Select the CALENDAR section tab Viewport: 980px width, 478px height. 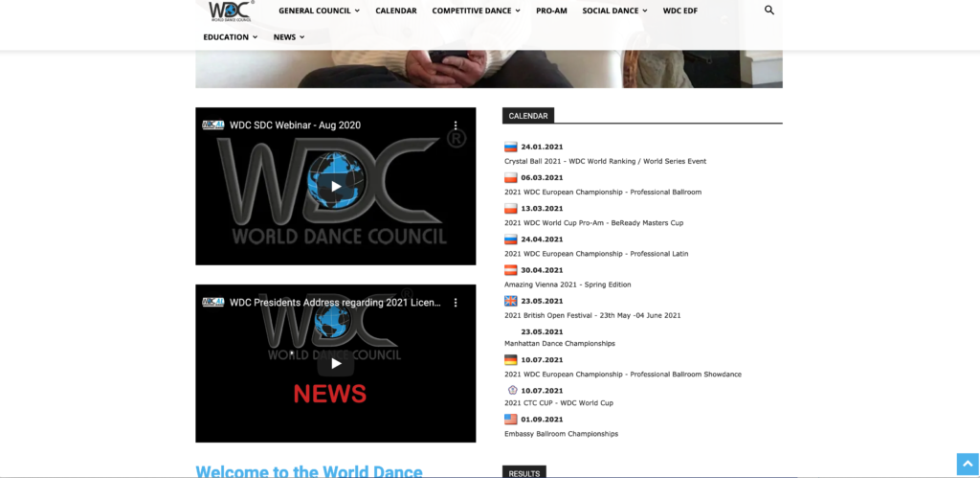coord(528,116)
